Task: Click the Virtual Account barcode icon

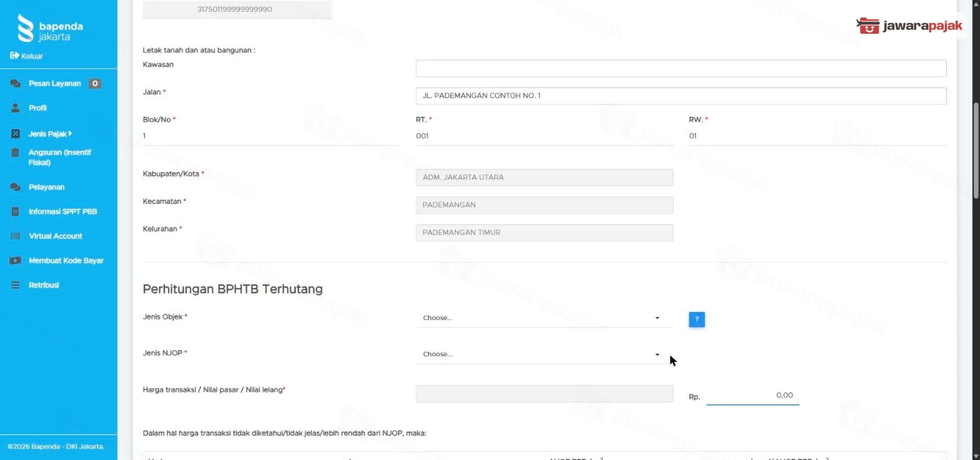Action: point(16,236)
